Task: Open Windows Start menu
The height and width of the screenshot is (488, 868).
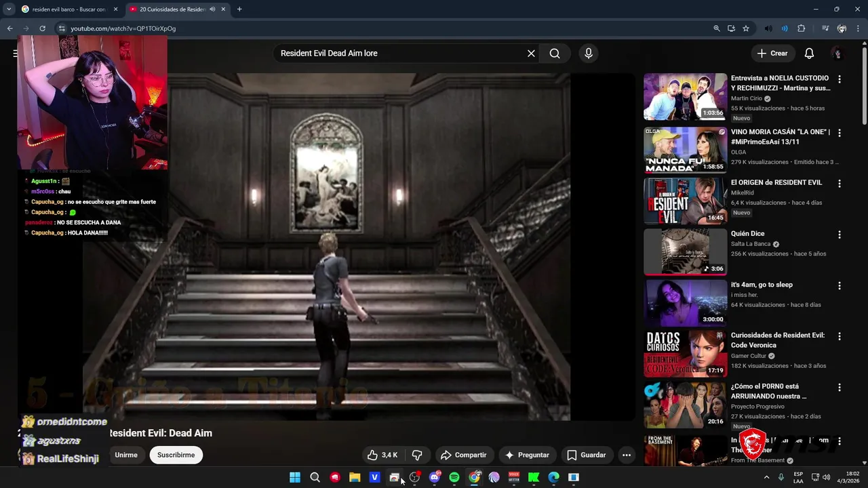Action: pos(295,477)
